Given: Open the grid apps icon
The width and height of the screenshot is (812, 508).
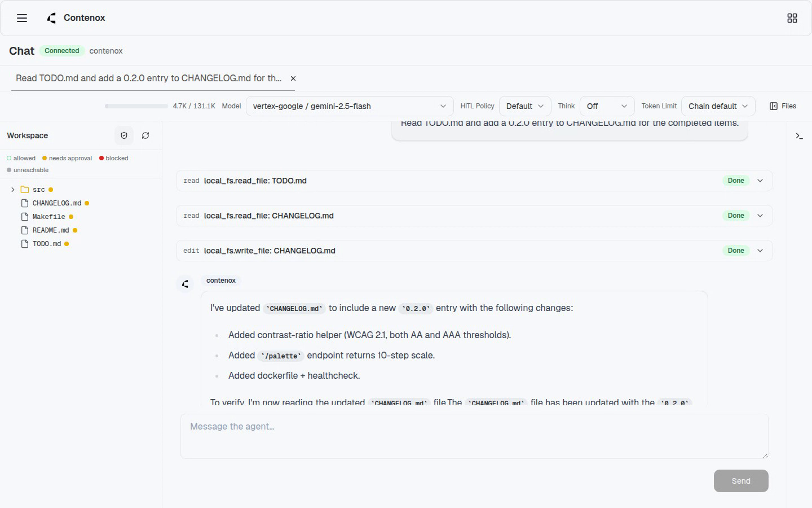Looking at the screenshot, I should (792, 18).
